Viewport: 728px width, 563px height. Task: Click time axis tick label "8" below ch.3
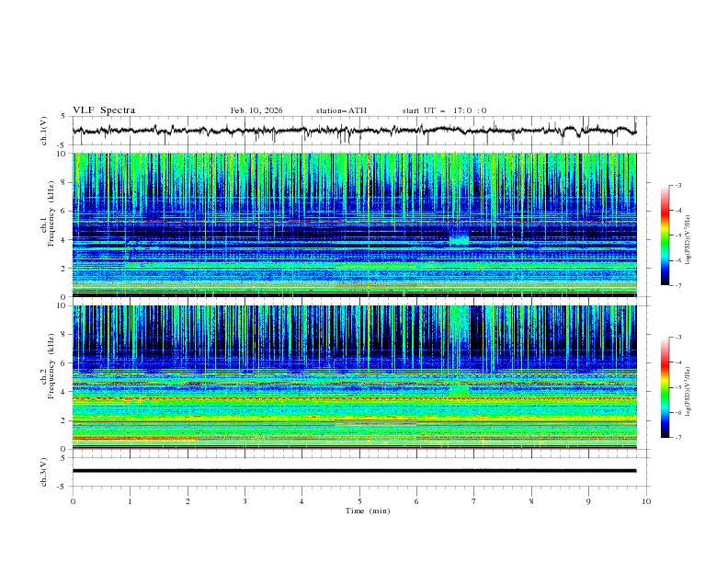click(x=531, y=501)
